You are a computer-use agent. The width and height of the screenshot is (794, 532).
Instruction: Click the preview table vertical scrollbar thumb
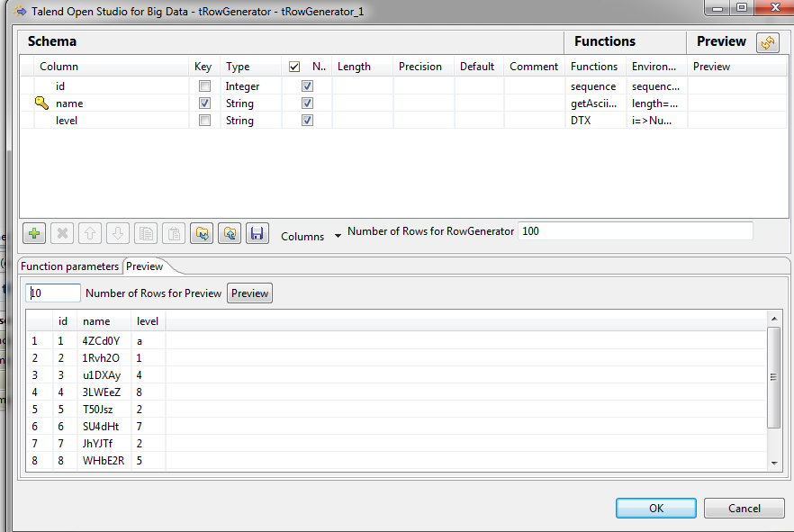pos(773,377)
